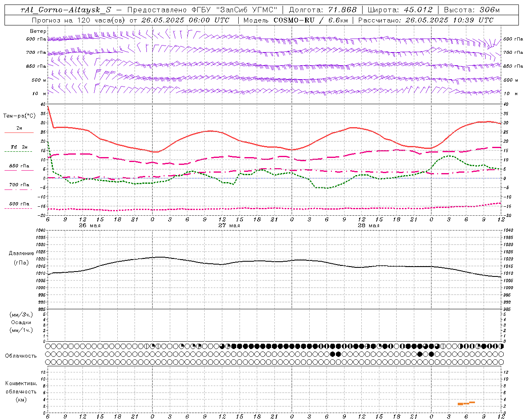Click the 2м temperature legend entry
The height and width of the screenshot is (420, 525).
(19, 128)
